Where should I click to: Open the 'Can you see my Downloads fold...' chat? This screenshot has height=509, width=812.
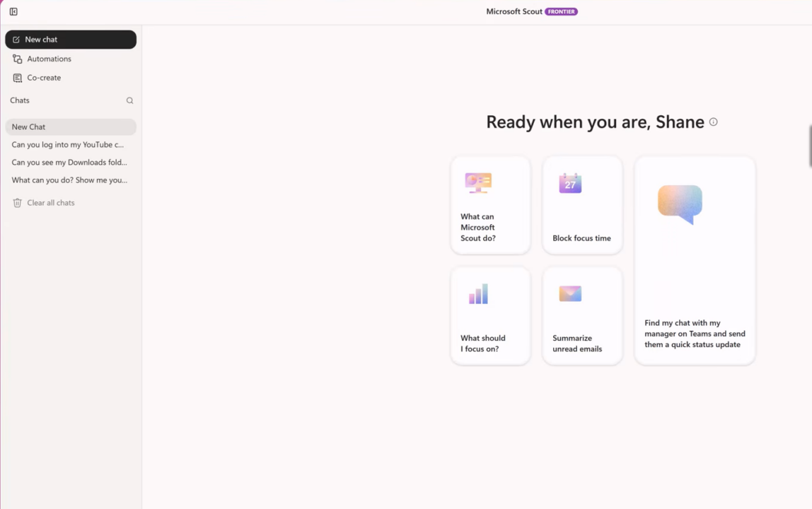[71, 162]
